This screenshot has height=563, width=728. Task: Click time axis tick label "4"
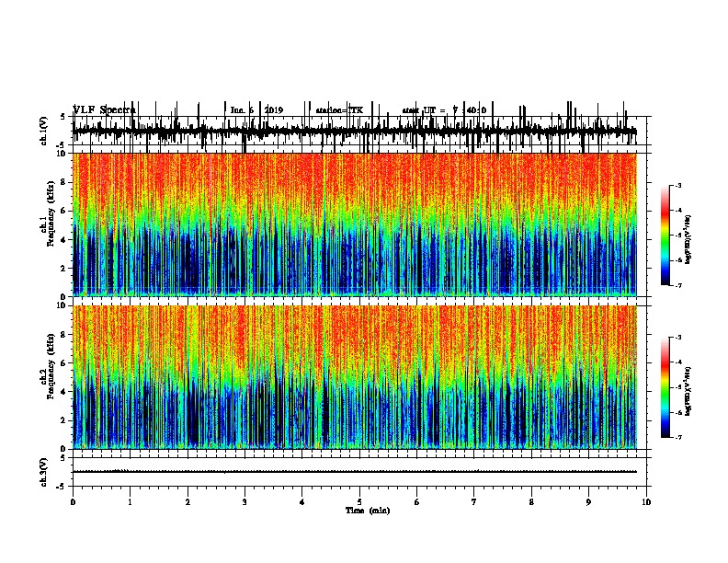[302, 502]
